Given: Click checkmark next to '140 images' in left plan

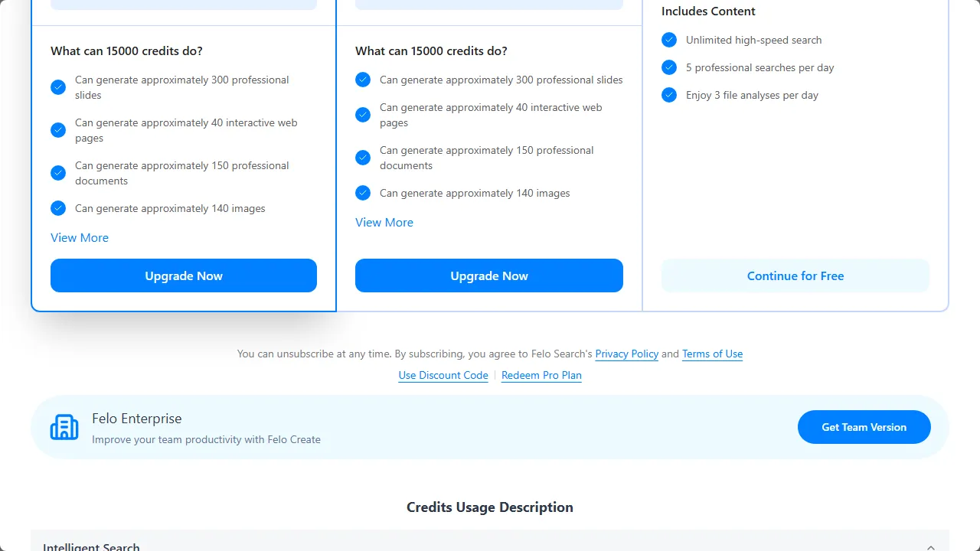Looking at the screenshot, I should pos(58,208).
